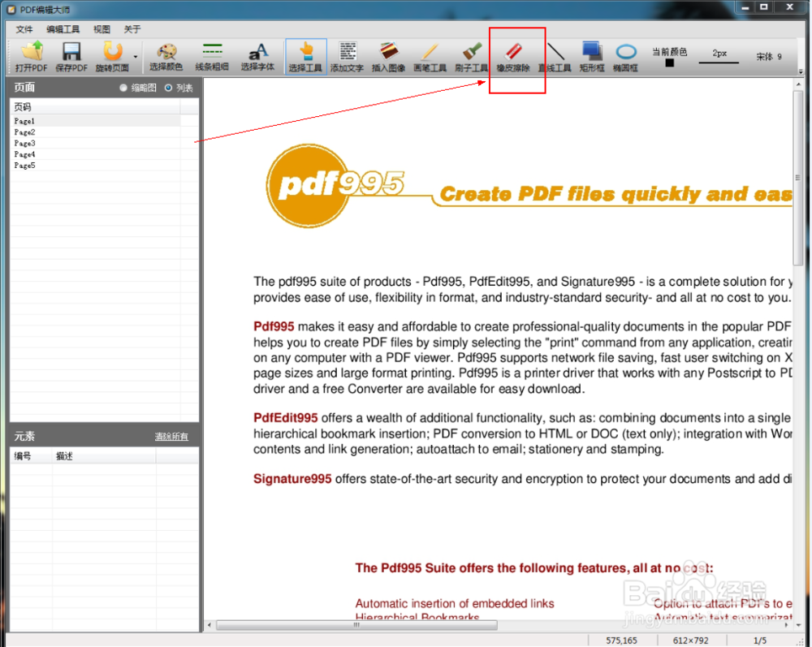Click the 1/5 page indicator in status bar
The height and width of the screenshot is (647, 812).
click(x=760, y=641)
